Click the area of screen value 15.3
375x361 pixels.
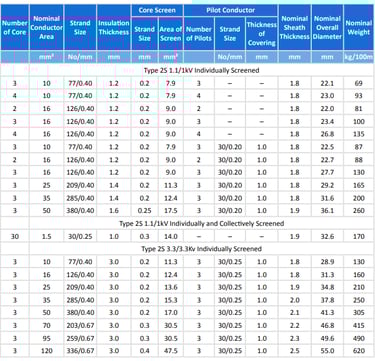(171, 300)
